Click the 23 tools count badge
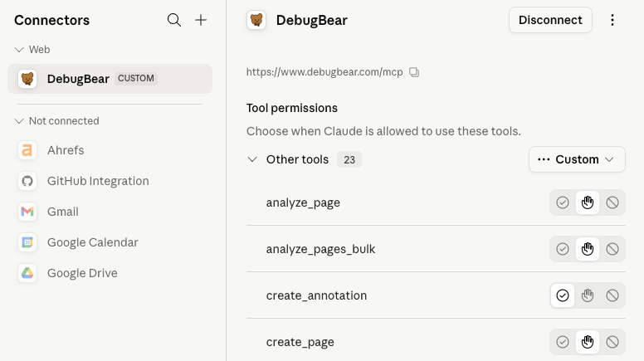Viewport: 644px width, 361px height. (349, 159)
